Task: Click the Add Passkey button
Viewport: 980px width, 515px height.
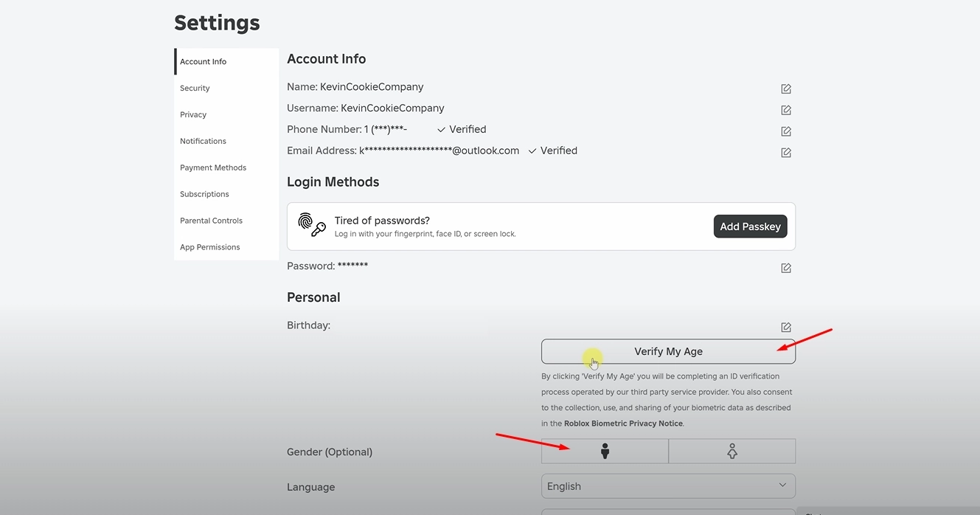Action: [x=750, y=226]
